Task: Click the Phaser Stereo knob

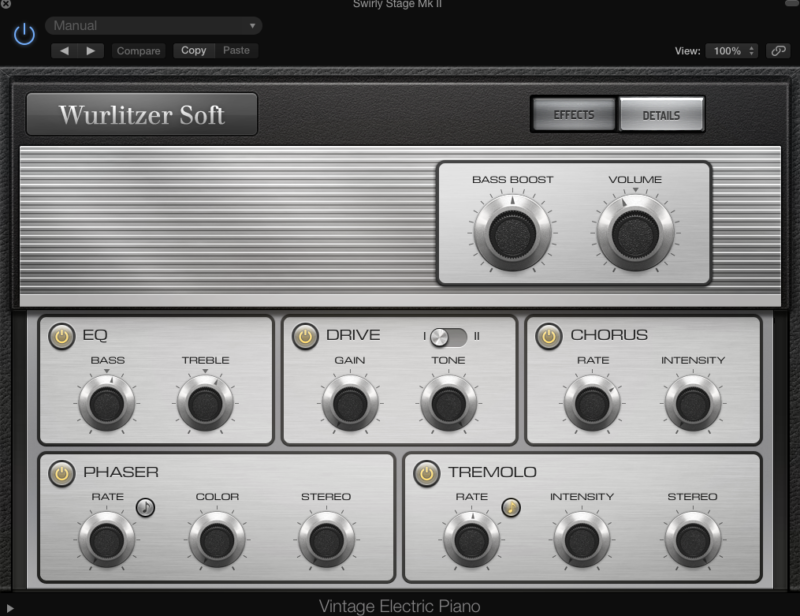Action: coord(327,540)
